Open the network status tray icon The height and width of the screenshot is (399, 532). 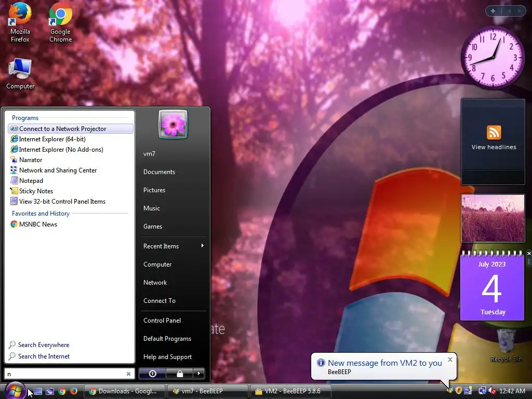point(482,391)
